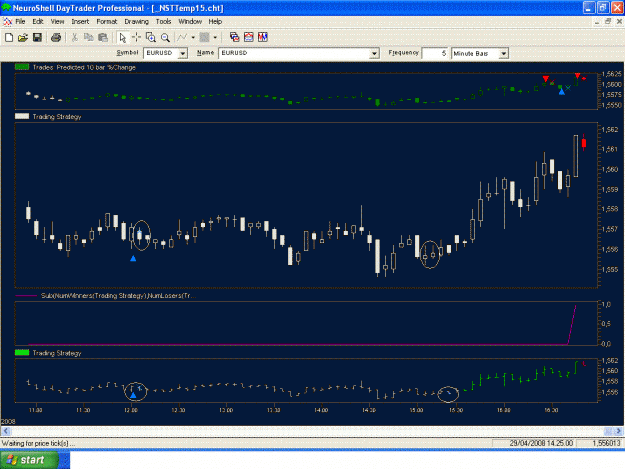Open a file with the folder icon
This screenshot has height=469, width=625.
tap(23, 37)
